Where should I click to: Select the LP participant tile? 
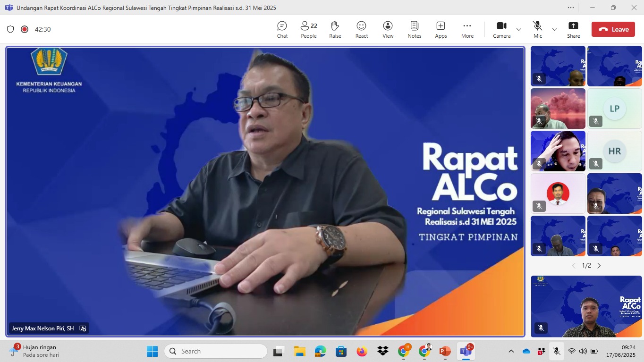click(x=614, y=109)
